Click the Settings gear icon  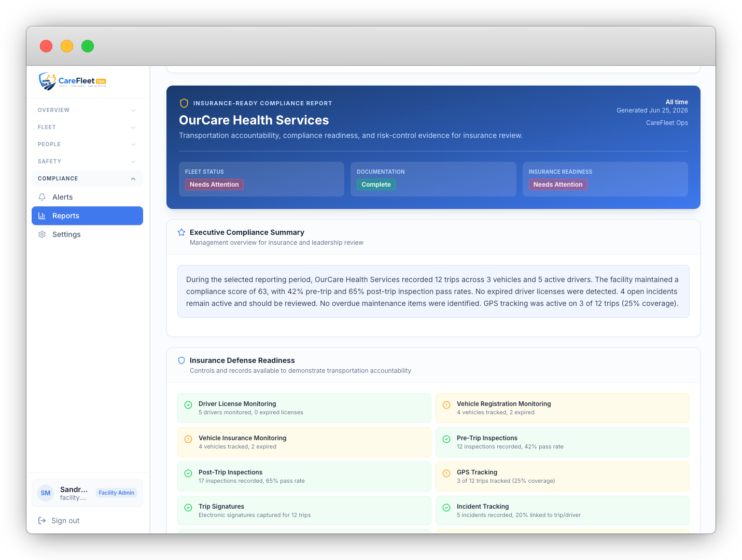tap(42, 234)
